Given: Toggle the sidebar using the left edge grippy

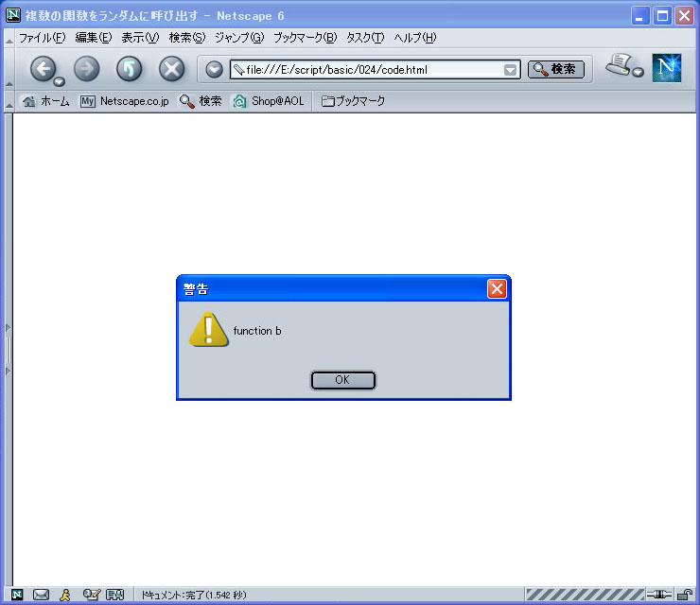Looking at the screenshot, I should [8, 350].
